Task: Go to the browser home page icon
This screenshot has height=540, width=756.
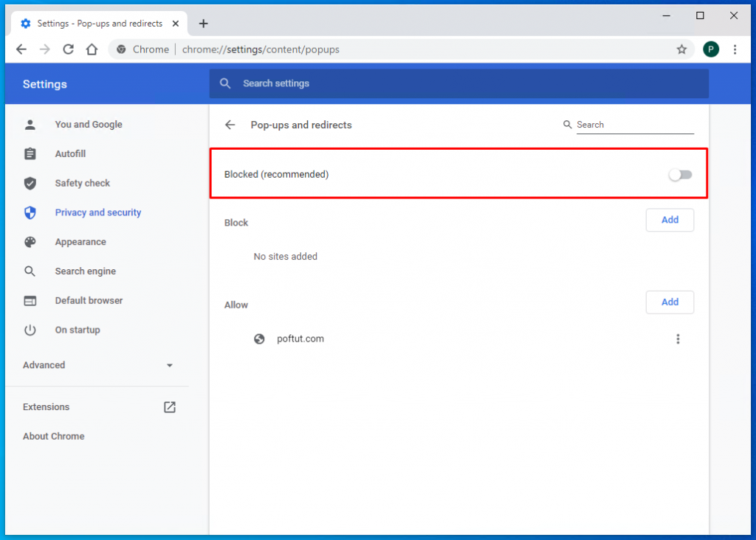Action: point(92,49)
